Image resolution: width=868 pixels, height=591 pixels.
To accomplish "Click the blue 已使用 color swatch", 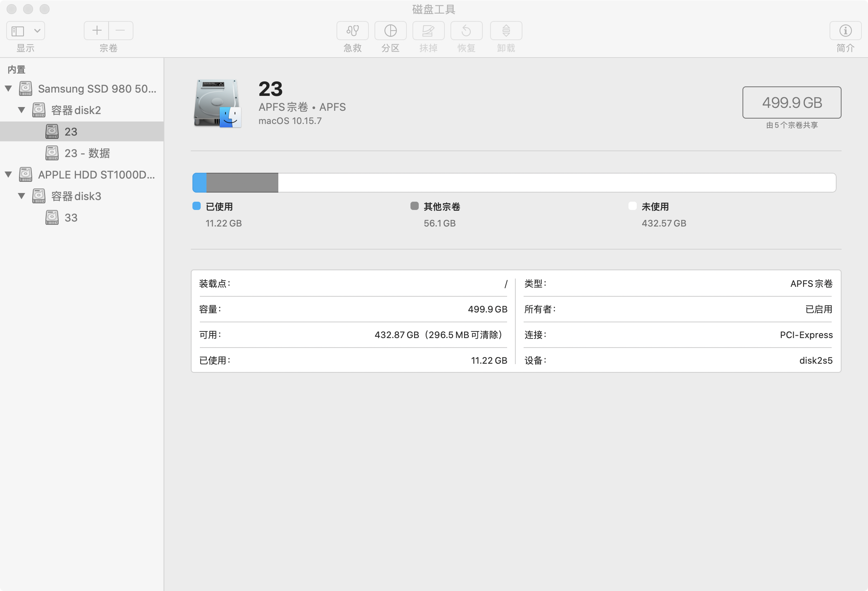I will (197, 206).
